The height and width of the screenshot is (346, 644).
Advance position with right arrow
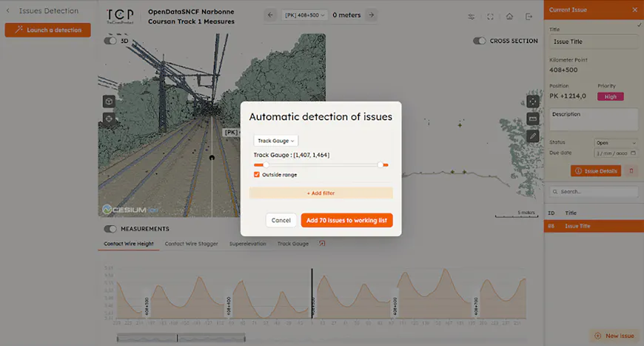(x=372, y=16)
